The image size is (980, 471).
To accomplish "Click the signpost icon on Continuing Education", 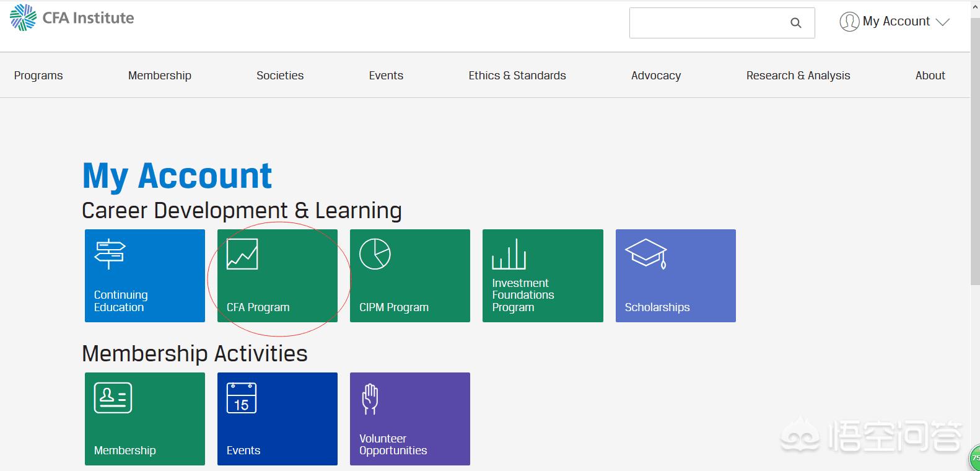I will (x=110, y=253).
